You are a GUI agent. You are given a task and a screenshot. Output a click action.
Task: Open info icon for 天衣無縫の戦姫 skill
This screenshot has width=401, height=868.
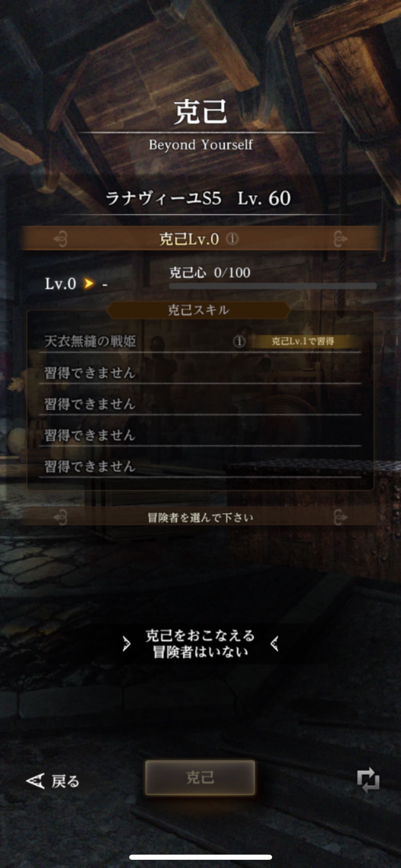point(239,341)
